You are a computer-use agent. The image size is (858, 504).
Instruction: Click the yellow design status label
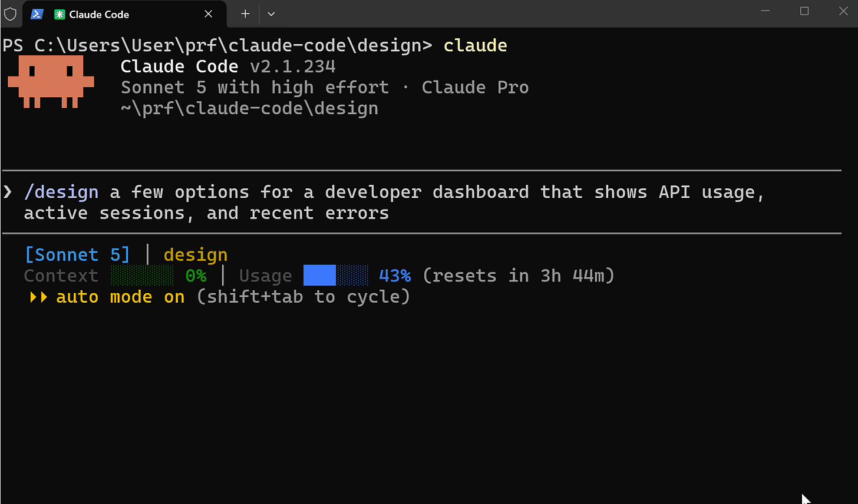tap(196, 256)
